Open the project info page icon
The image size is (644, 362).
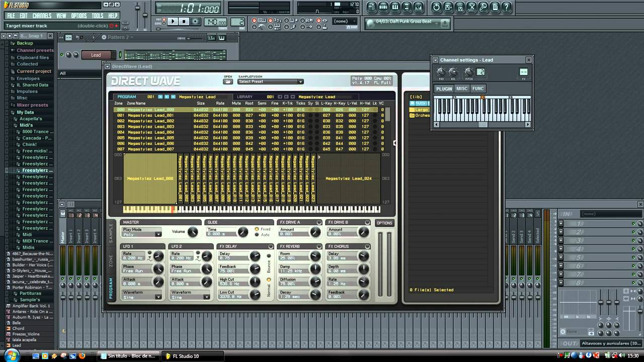495,7
